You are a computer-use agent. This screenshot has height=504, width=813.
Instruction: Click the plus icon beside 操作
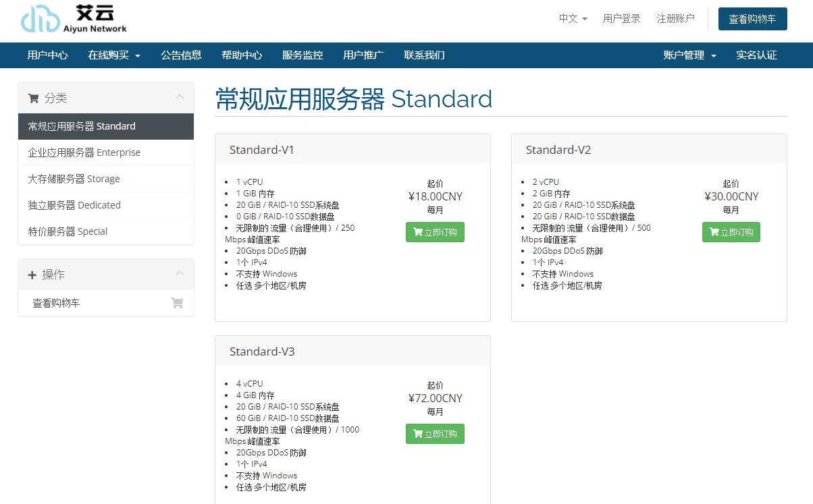pyautogui.click(x=32, y=275)
